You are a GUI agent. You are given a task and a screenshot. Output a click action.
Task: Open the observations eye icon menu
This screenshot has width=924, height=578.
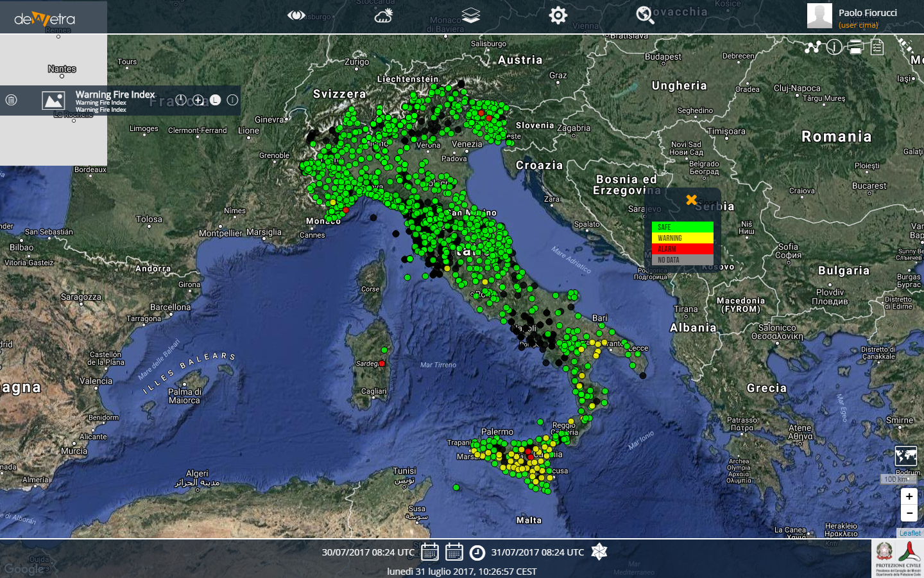click(296, 15)
